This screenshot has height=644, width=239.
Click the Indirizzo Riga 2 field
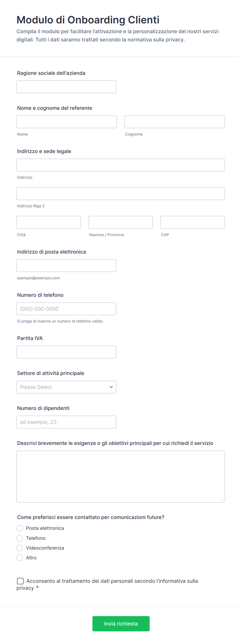(121, 194)
